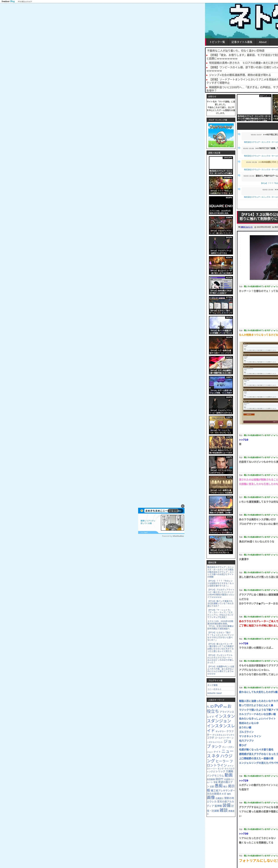Click the clock icon beside 2025年03月29日
278x868 pixels.
click(x=255, y=227)
